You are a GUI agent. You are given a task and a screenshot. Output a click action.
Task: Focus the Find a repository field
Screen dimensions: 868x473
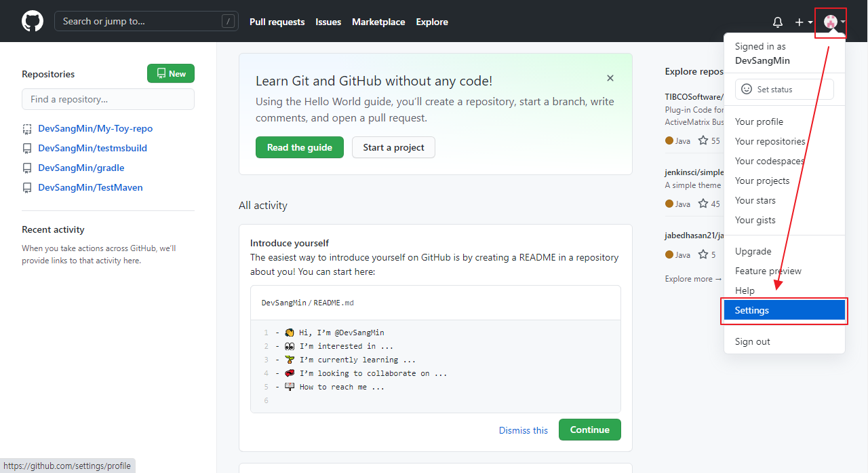tap(108, 99)
